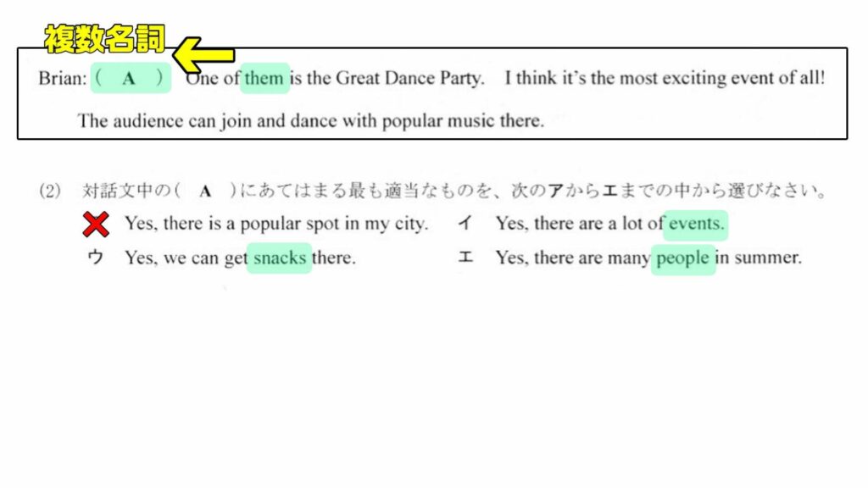Click the highlighted word 'people'
The width and height of the screenshot is (868, 488).
point(683,258)
